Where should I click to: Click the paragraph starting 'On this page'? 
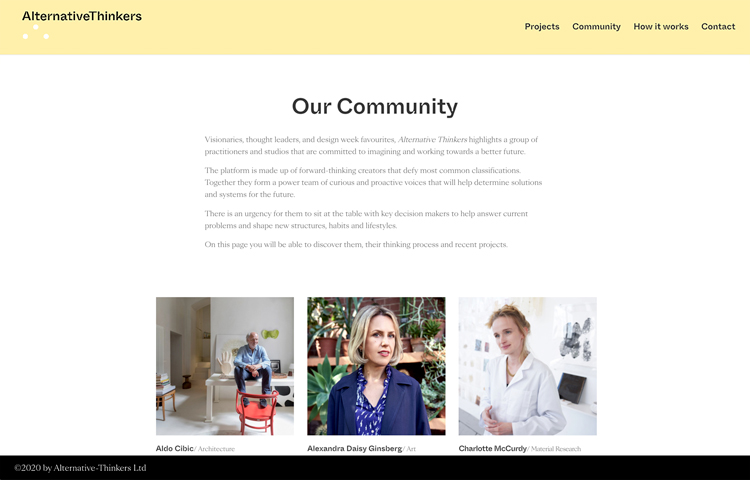click(x=356, y=245)
